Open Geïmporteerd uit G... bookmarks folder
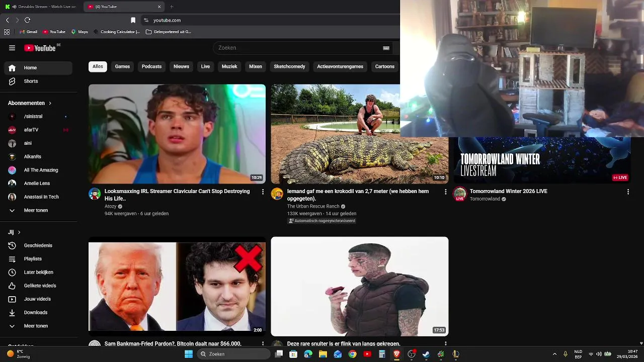The height and width of the screenshot is (362, 644). coord(169,32)
